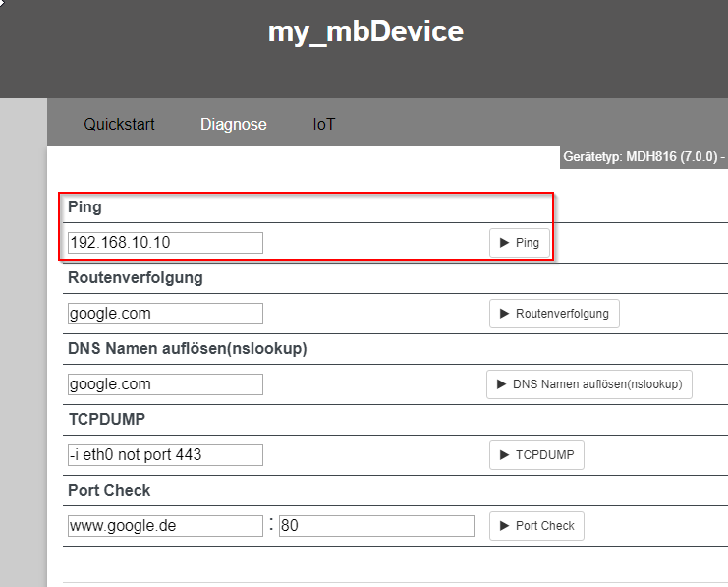This screenshot has height=587, width=728.
Task: Select the Routenverfolgung google.com input field
Action: pyautogui.click(x=165, y=314)
